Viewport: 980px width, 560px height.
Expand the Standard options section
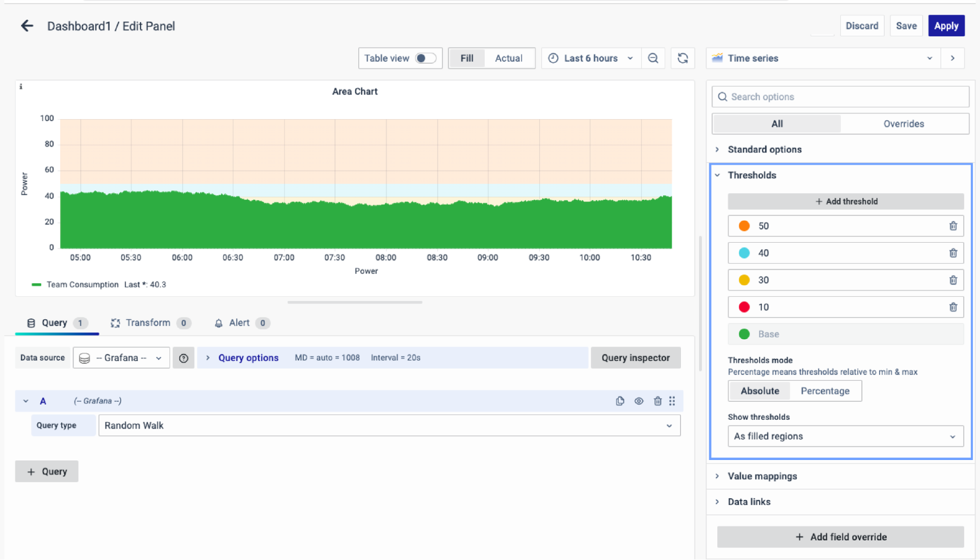[x=764, y=150]
